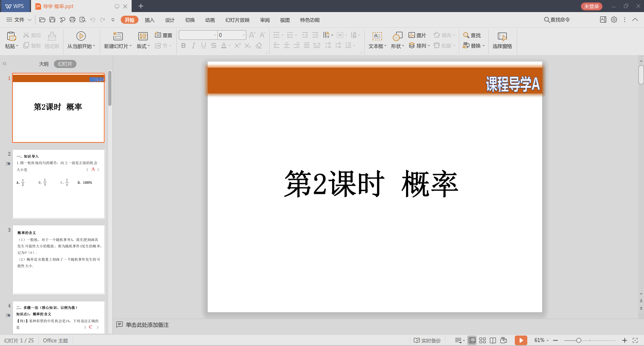Toggle bold formatting

point(184,45)
